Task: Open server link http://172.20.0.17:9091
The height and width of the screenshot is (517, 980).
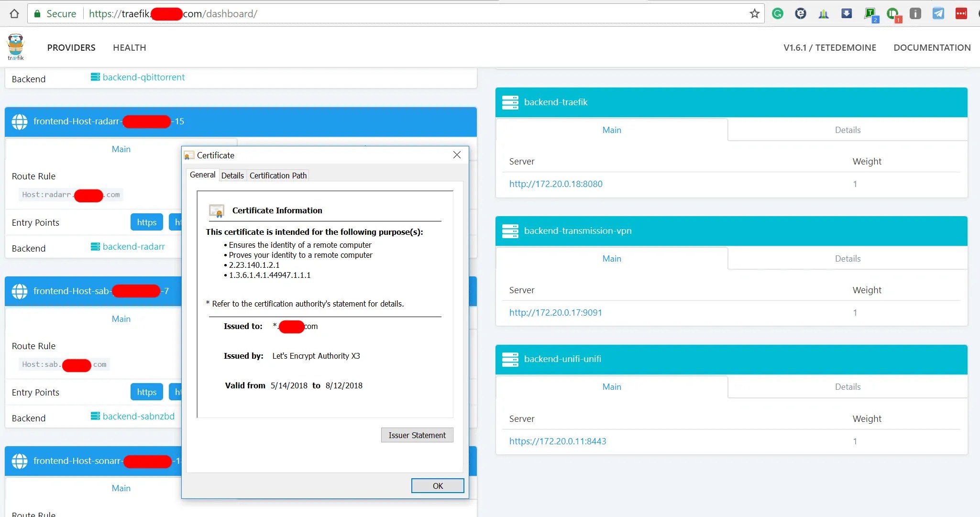Action: pyautogui.click(x=556, y=313)
